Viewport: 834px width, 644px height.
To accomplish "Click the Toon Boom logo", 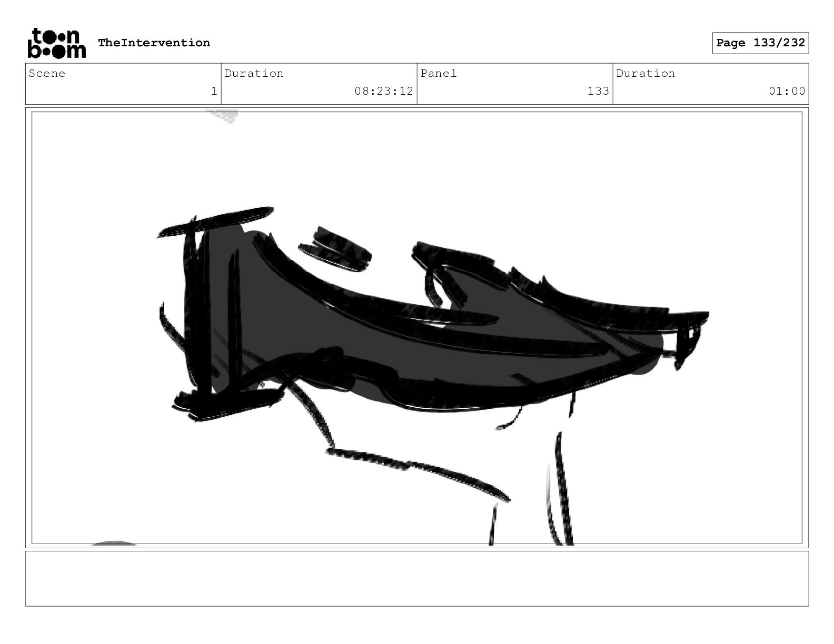I will tap(56, 43).
